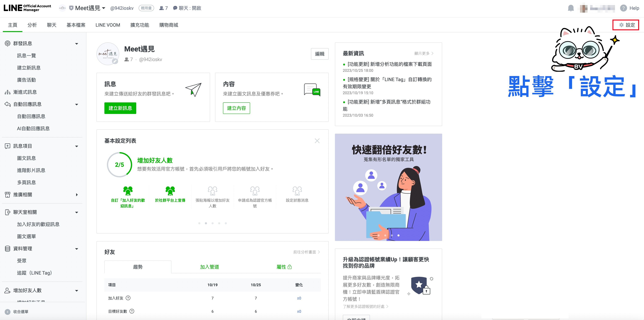Viewport: 644px width, 320px height.
Task: Click the 漸進式訊息 hierarchy icon
Action: click(x=8, y=92)
